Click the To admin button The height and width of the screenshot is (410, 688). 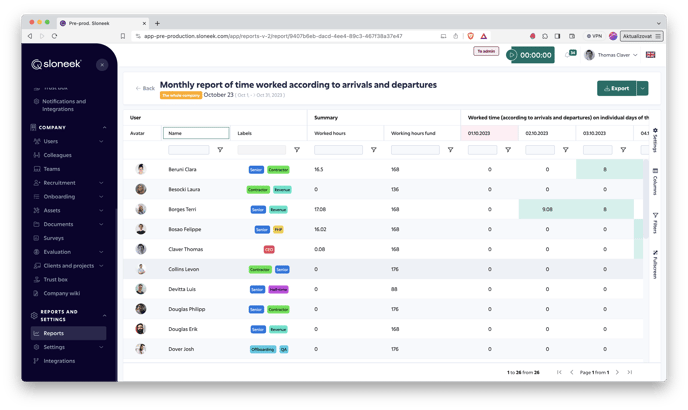(x=486, y=51)
